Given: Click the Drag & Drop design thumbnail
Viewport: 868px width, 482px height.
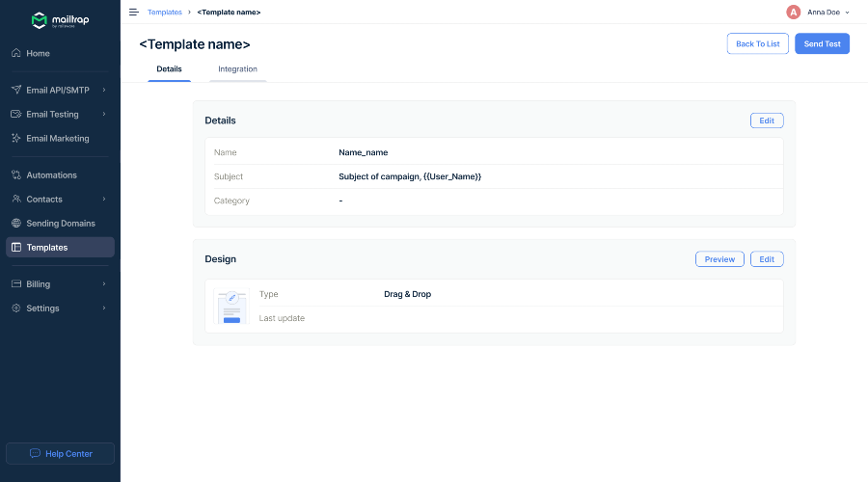Looking at the screenshot, I should pyautogui.click(x=231, y=307).
